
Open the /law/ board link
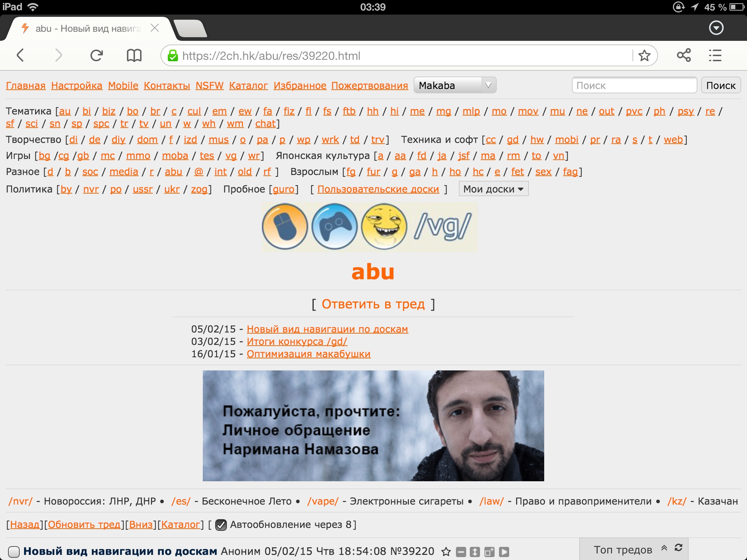491,501
